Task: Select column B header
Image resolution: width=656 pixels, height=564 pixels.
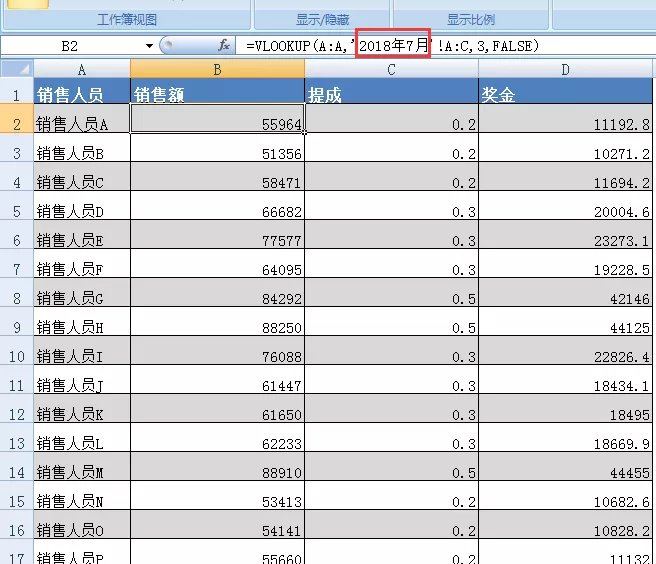Action: coord(218,69)
